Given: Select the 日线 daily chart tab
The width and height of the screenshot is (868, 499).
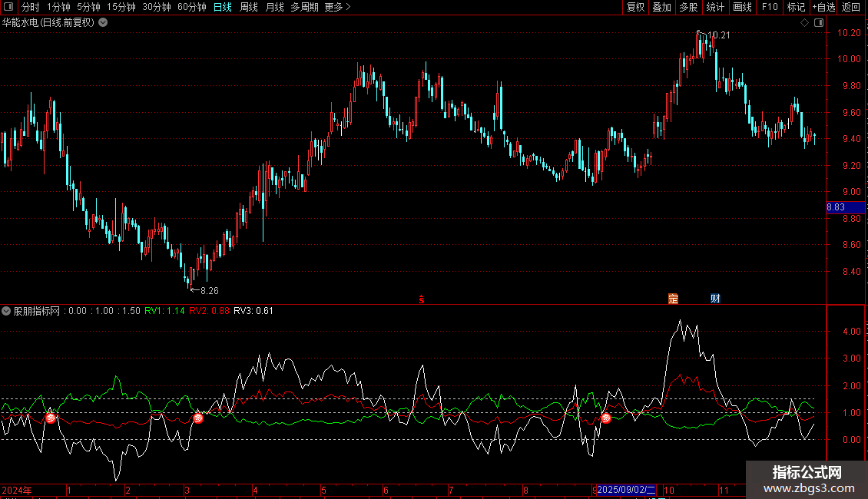Looking at the screenshot, I should (223, 7).
